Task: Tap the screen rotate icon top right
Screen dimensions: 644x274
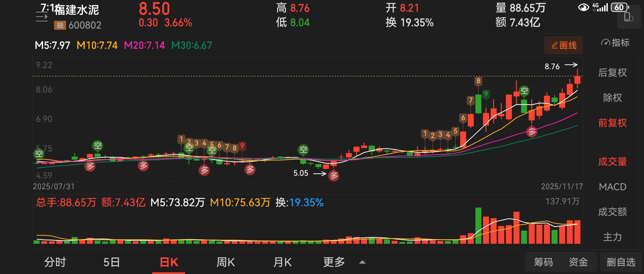Action: click(629, 18)
